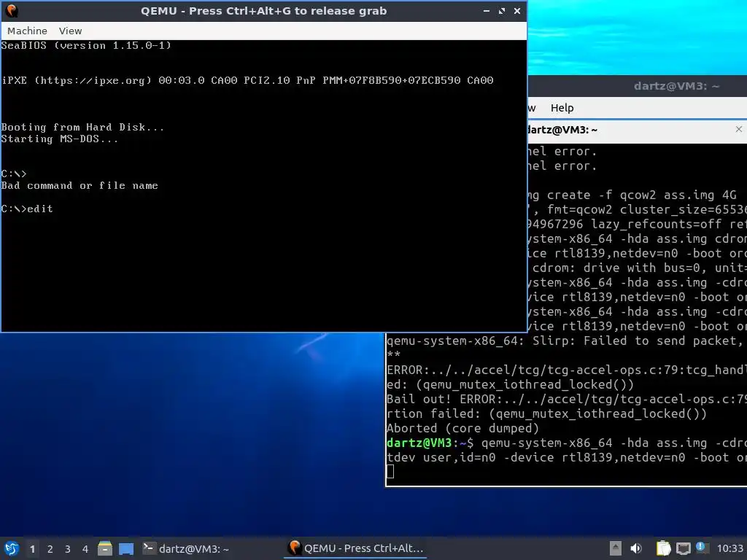Open the View menu in QEMU

(x=70, y=31)
